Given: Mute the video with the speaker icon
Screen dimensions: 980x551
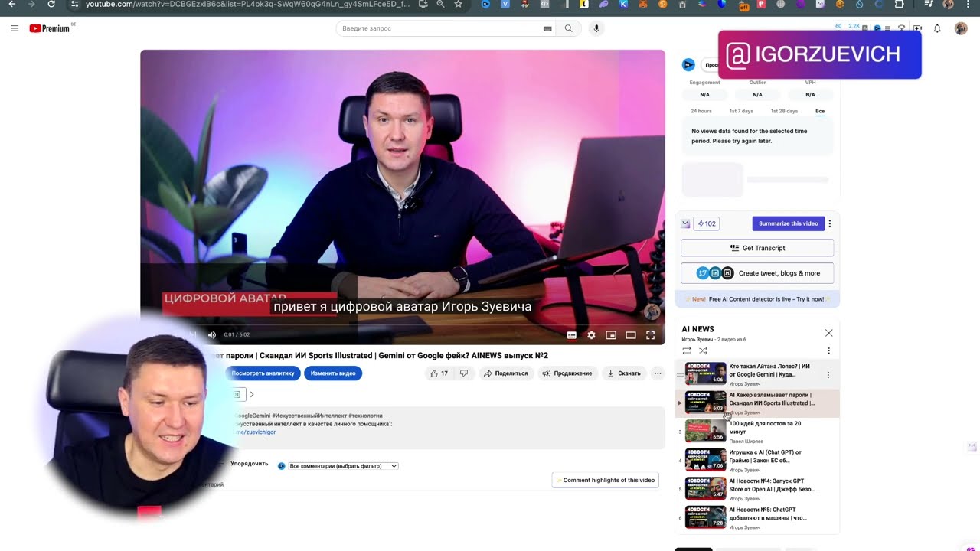Looking at the screenshot, I should pos(211,334).
